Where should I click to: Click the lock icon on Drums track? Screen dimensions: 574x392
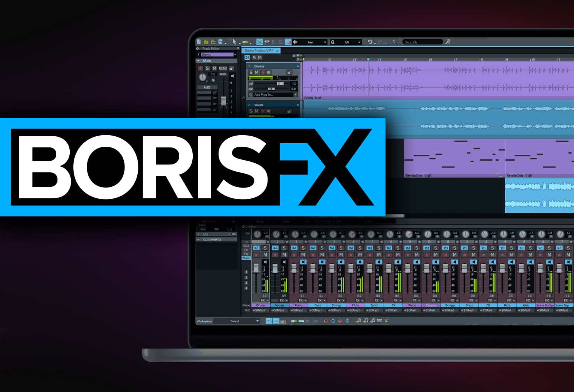pos(289,72)
